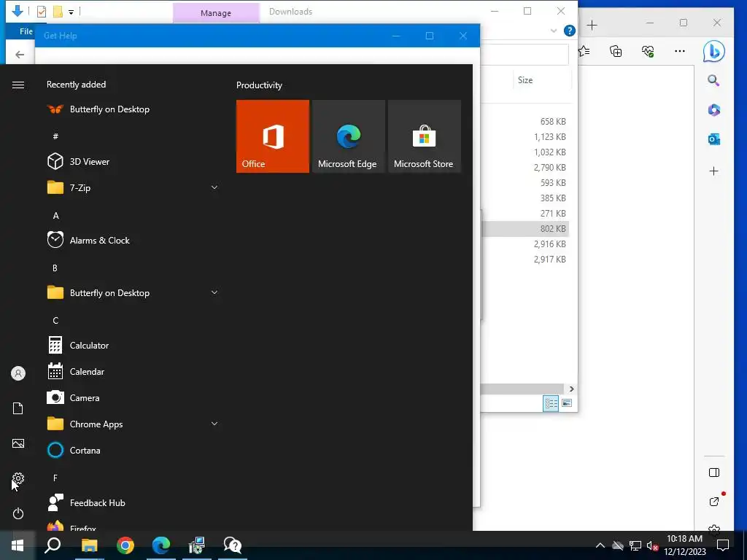Open Google Chrome from the taskbar

[125, 545]
